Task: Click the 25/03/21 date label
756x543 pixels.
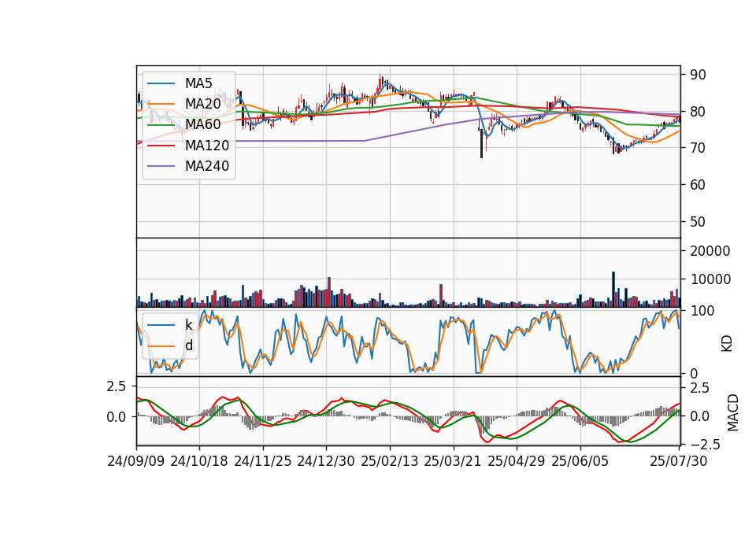Action: [453, 461]
